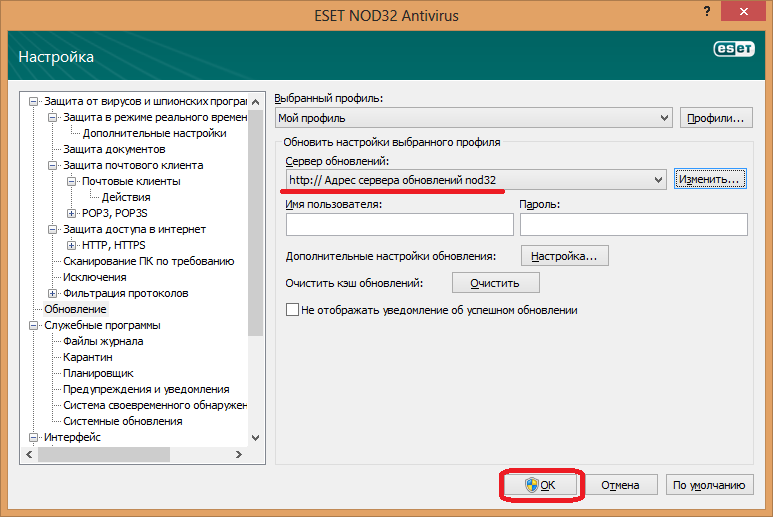Viewport: 773px width, 517px height.
Task: Select 'Защита доступа в интернет' tree label
Action: (134, 229)
